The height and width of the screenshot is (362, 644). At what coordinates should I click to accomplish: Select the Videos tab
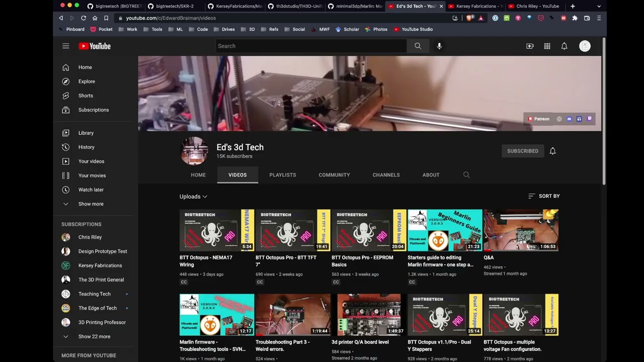tap(237, 175)
